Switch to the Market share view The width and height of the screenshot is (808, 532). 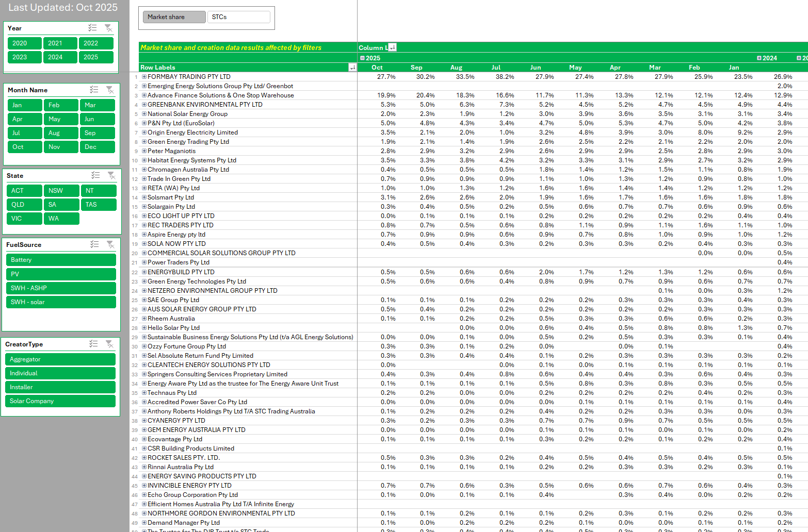pyautogui.click(x=174, y=17)
